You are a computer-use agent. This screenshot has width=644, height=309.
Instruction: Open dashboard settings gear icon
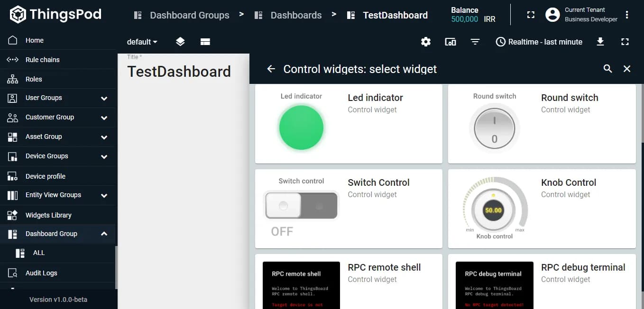426,42
